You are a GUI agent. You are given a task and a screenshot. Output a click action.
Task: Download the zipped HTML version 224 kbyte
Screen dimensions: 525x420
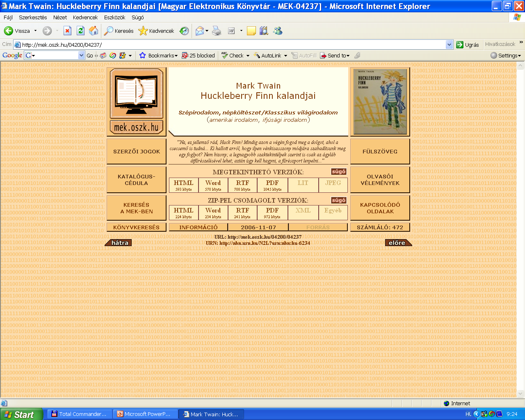pyautogui.click(x=184, y=212)
